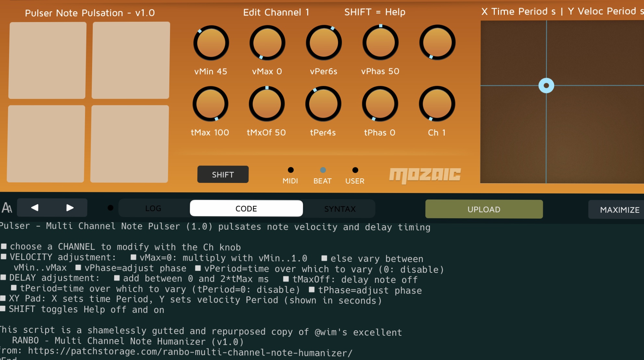This screenshot has height=360, width=644.
Task: Click the patchstorage.com URL in code
Action: 190,352
